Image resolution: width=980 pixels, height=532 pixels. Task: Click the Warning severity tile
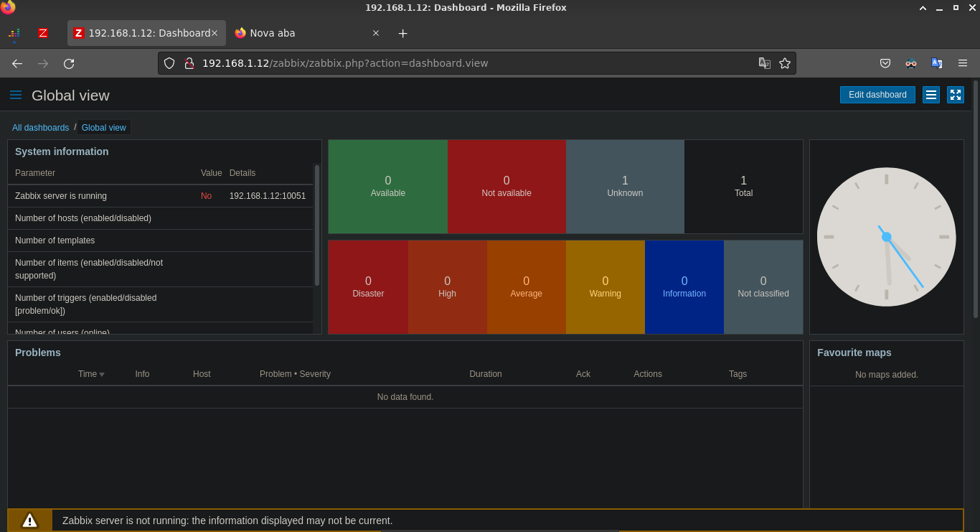[606, 287]
